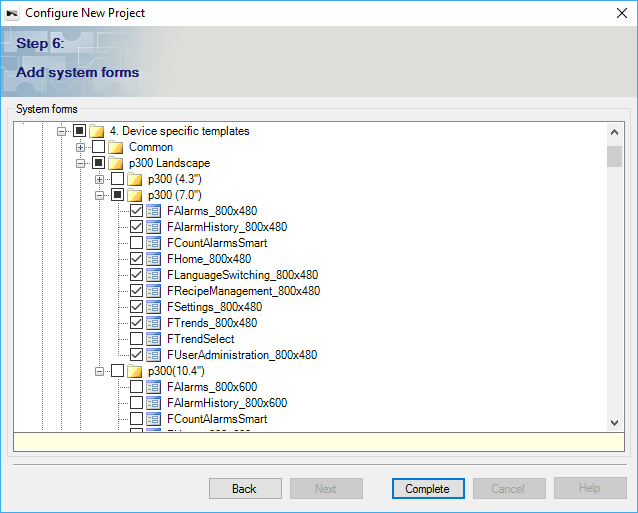Screen dimensions: 638x513
Task: Click the form icon beside FTrends_800x480
Action: [x=153, y=323]
